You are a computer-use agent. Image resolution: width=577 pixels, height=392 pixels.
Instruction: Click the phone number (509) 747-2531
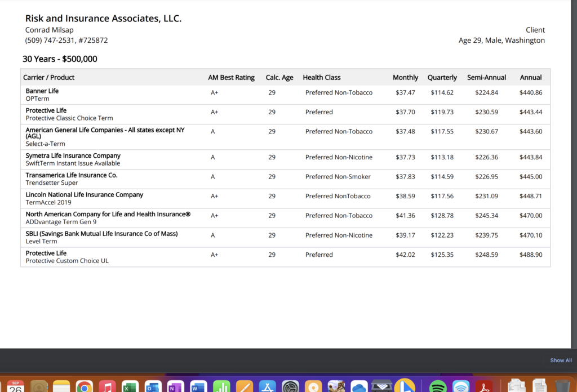pyautogui.click(x=50, y=41)
